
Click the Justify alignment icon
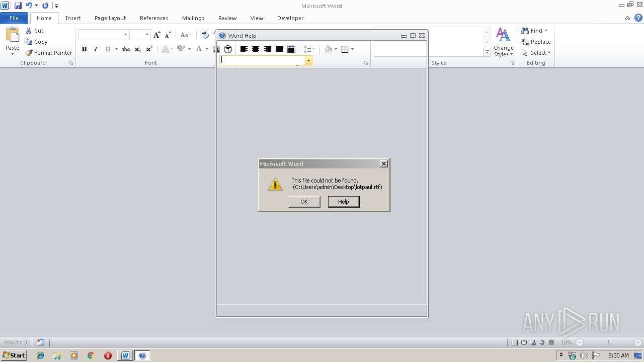280,49
